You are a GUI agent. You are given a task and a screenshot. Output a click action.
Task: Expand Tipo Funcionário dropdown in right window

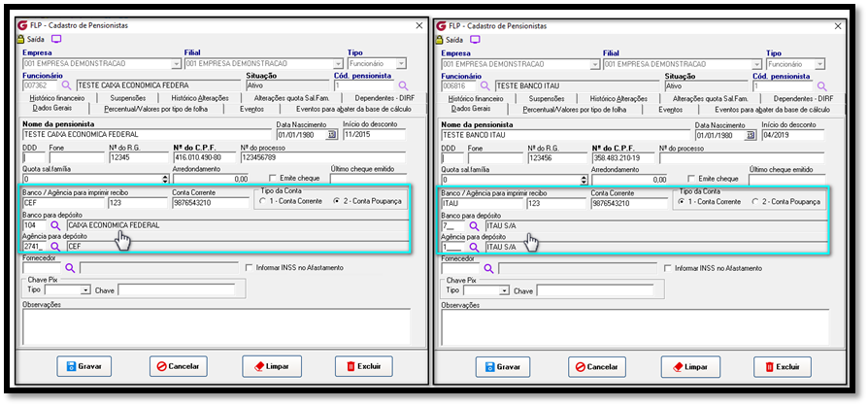pyautogui.click(x=819, y=64)
